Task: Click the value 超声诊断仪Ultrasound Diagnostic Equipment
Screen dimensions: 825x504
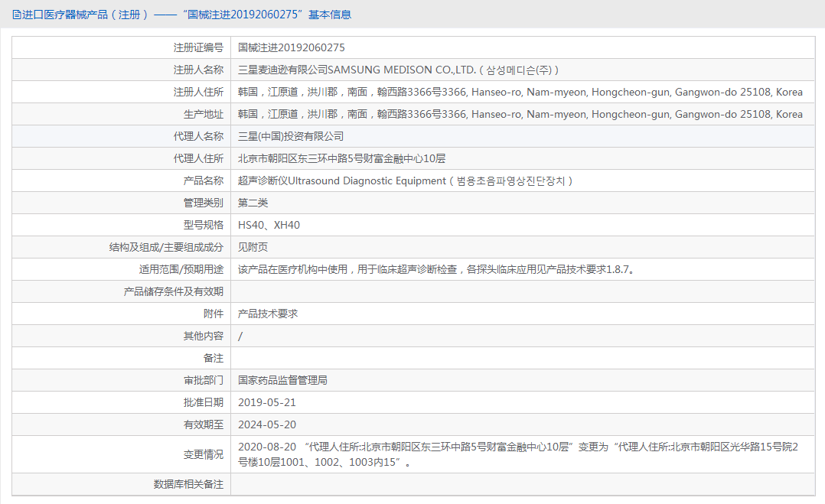Action: point(405,180)
